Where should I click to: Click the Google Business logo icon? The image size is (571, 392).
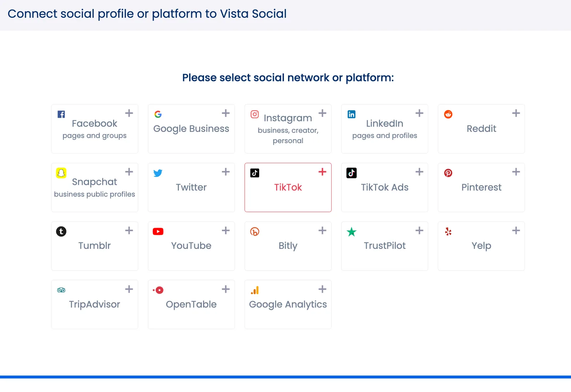coord(158,114)
